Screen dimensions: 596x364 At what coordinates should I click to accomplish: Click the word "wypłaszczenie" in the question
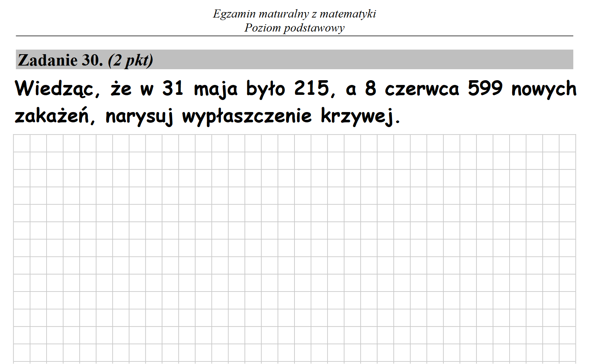coord(247,116)
